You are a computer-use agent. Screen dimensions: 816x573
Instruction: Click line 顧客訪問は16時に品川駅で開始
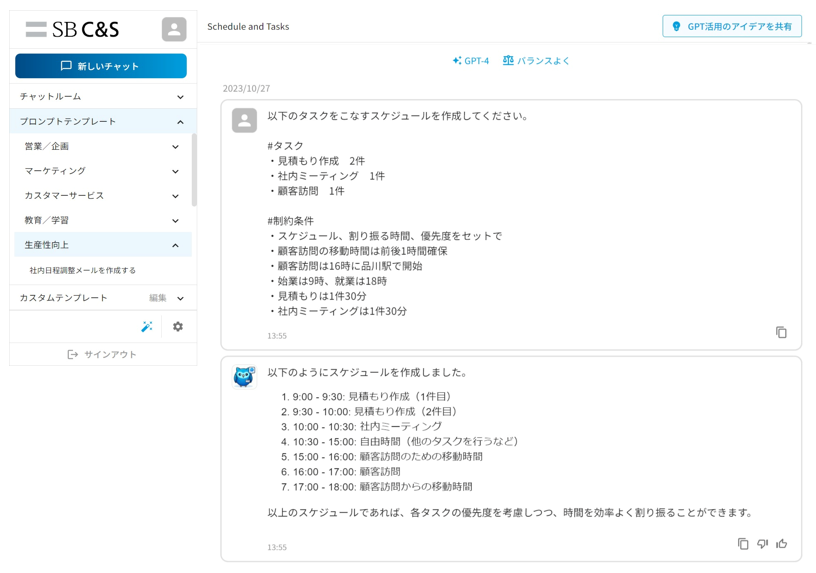coord(345,266)
